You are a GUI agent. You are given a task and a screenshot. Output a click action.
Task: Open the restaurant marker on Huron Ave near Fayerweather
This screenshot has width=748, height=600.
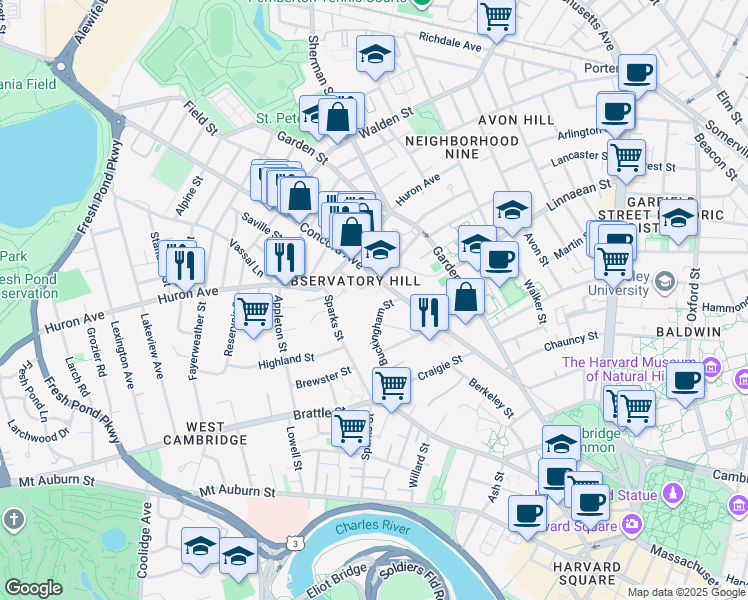coord(186,267)
